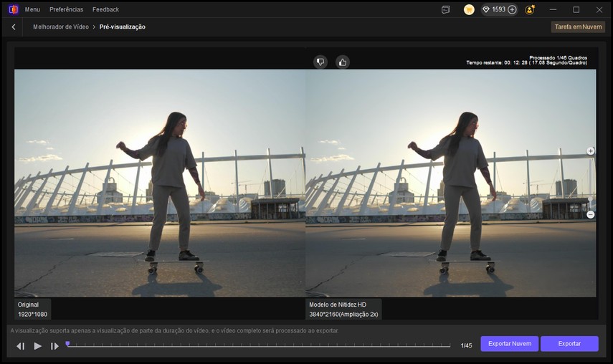Screen dimensions: 613x364
Task: Step to next frame
Action: pos(54,346)
